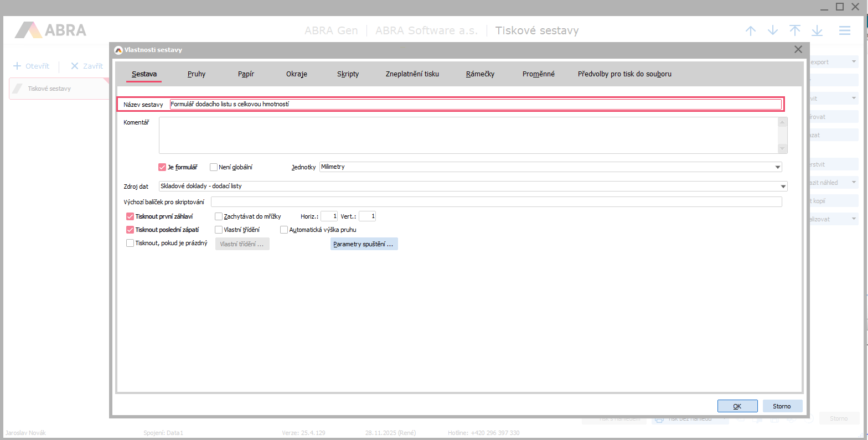Enable Tisknout, pokud je prázdný checkbox
The height and width of the screenshot is (440, 868).
pyautogui.click(x=130, y=243)
